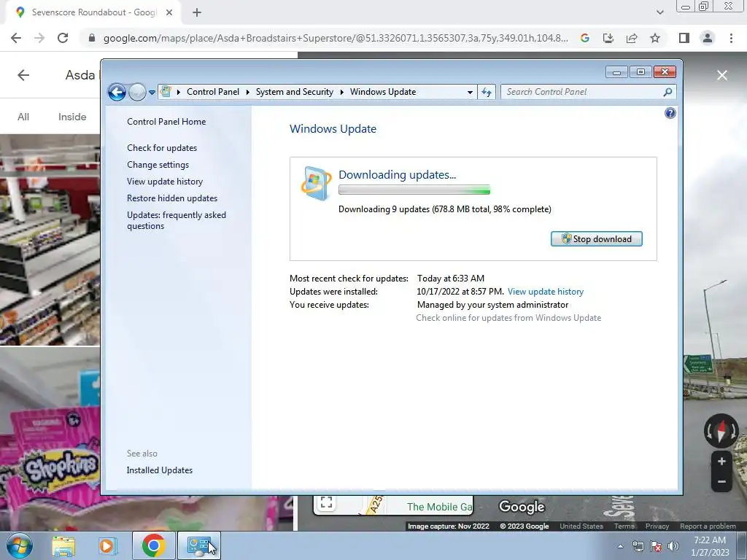Expand the root breadcrumb arrow before Control Panel
747x560 pixels.
179,92
